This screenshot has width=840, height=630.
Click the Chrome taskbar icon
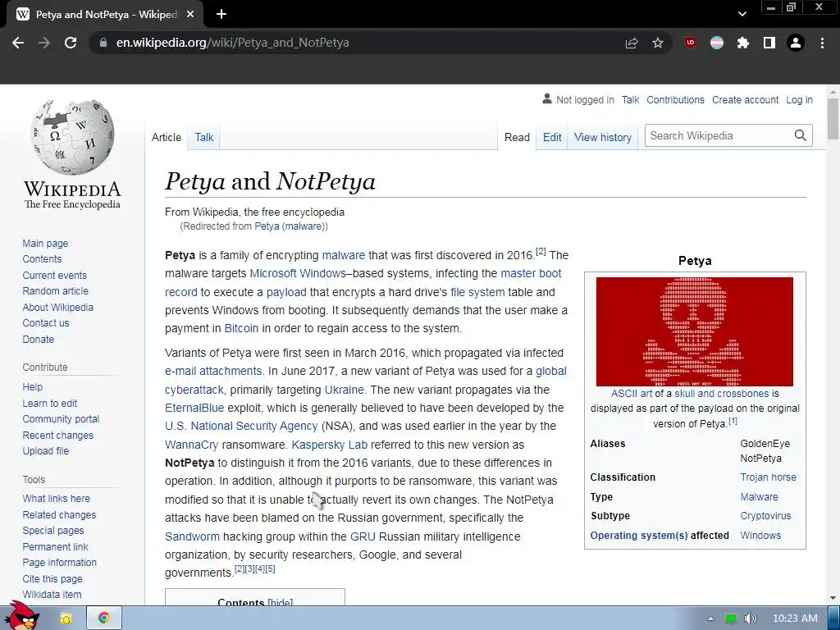104,619
